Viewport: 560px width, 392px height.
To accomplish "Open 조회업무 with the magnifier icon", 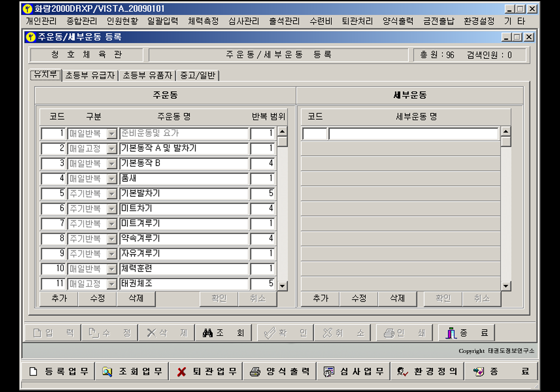I will tap(132, 372).
